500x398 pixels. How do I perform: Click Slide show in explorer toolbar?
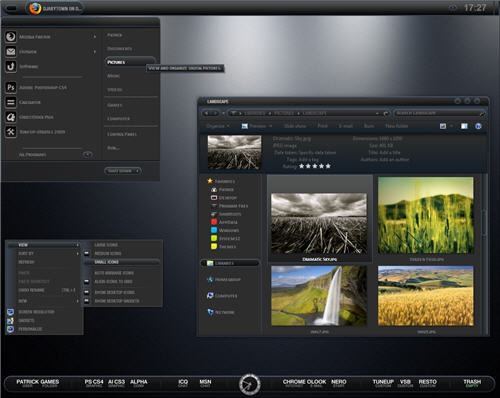click(295, 126)
